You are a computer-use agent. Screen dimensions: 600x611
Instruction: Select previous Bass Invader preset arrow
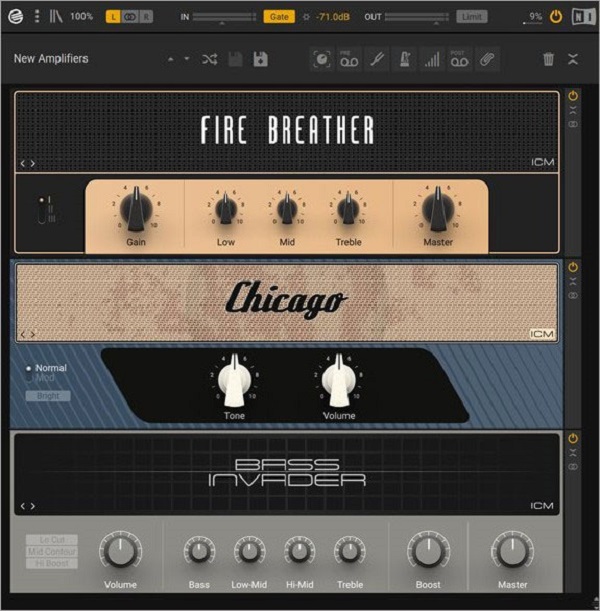click(x=23, y=506)
